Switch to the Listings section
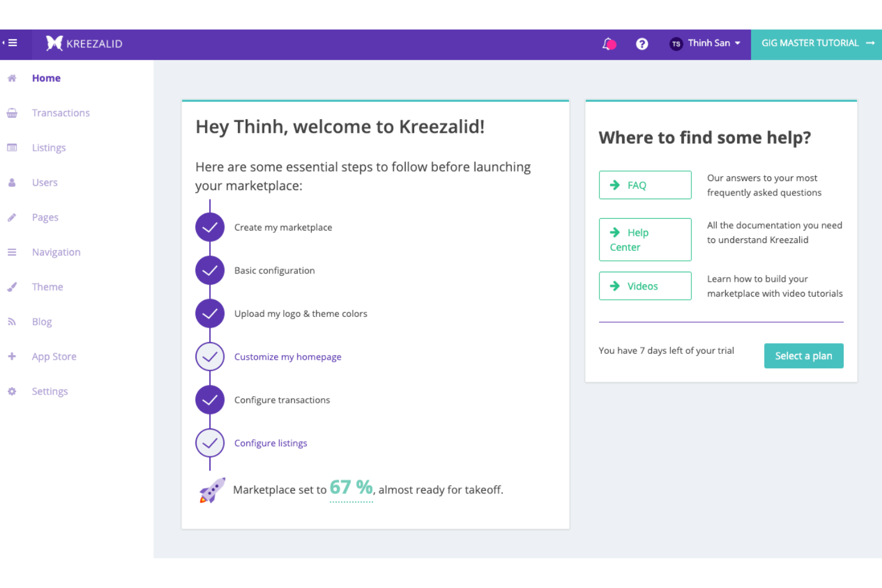This screenshot has height=588, width=882. (x=49, y=147)
